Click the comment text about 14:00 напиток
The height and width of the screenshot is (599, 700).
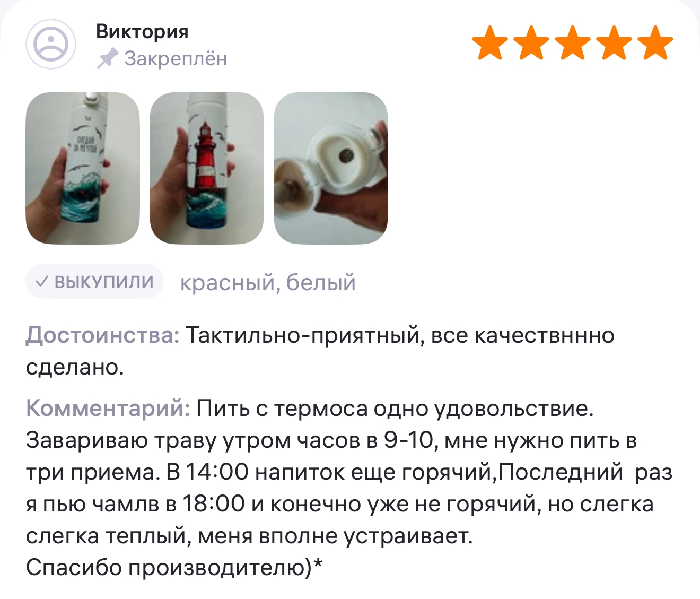[330, 472]
